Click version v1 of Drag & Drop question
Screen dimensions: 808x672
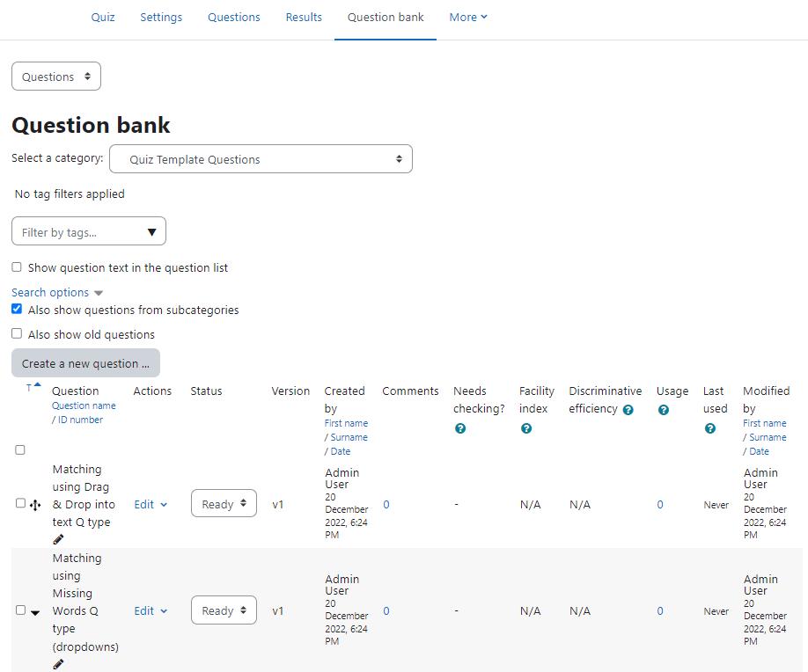point(278,505)
